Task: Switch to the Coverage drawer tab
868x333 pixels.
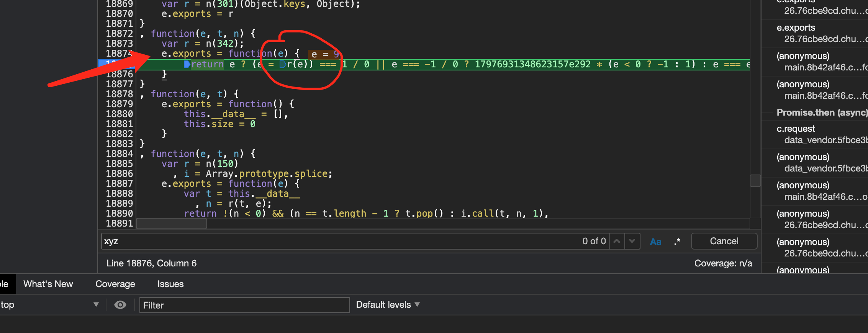Action: tap(115, 284)
